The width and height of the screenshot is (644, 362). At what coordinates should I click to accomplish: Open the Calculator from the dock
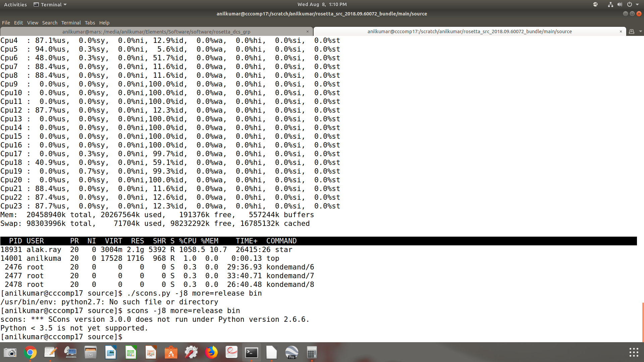click(x=312, y=352)
